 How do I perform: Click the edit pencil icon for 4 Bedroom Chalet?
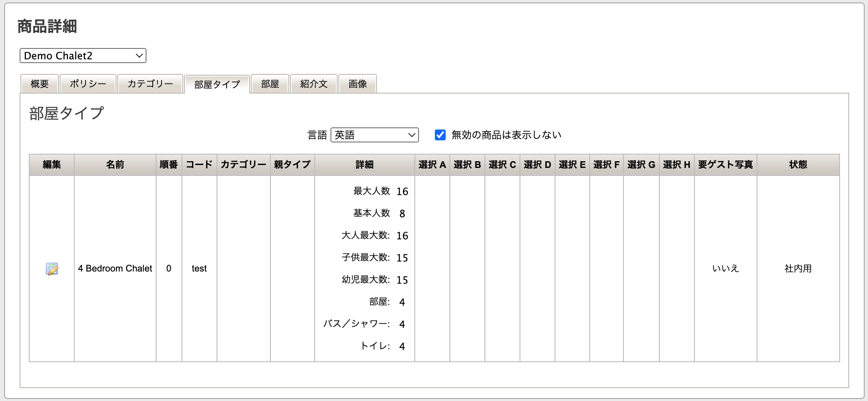(x=52, y=269)
